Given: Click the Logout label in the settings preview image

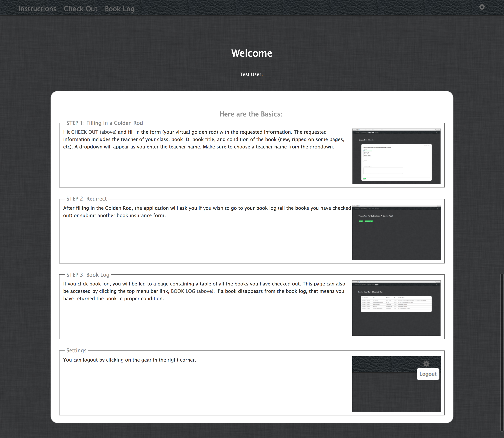Looking at the screenshot, I should pyautogui.click(x=428, y=374).
